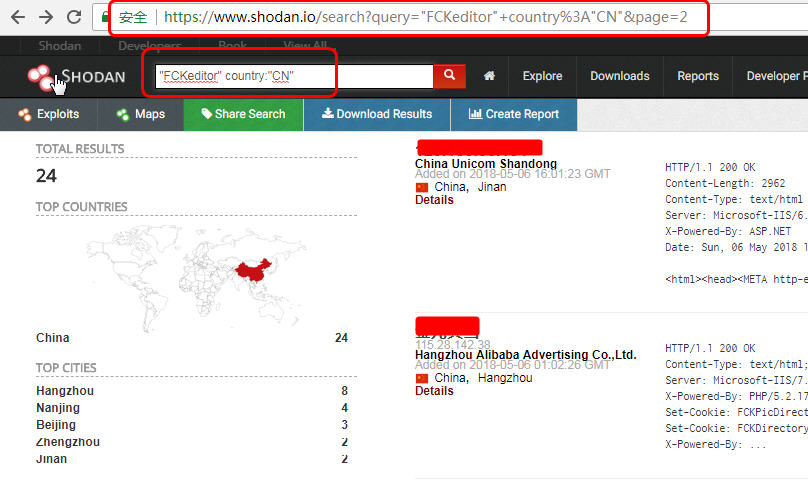Click the China flag of the Jinan result
Viewport: 808px width, 486px height.
(422, 188)
